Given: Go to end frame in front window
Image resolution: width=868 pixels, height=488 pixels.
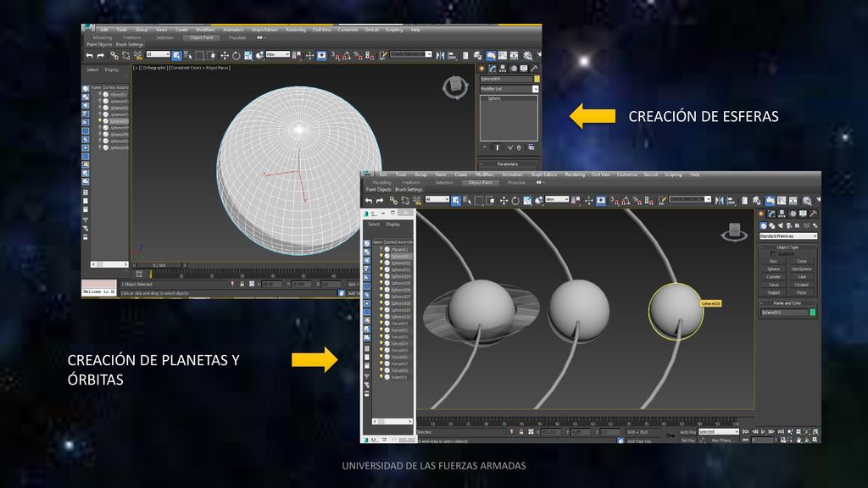Looking at the screenshot, I should [781, 431].
